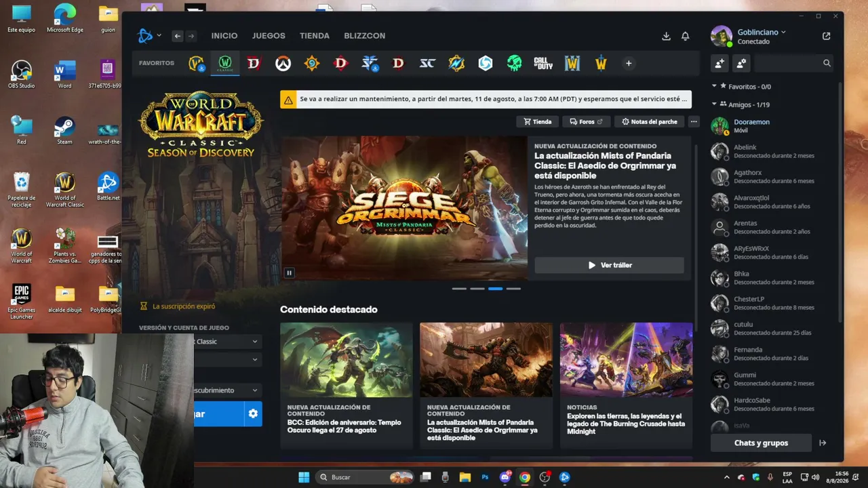Open Notas del parche
This screenshot has height=488, width=868.
tap(649, 122)
